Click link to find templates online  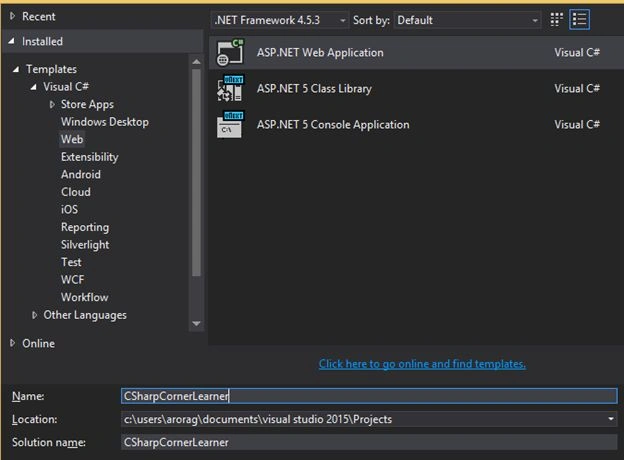tap(422, 364)
